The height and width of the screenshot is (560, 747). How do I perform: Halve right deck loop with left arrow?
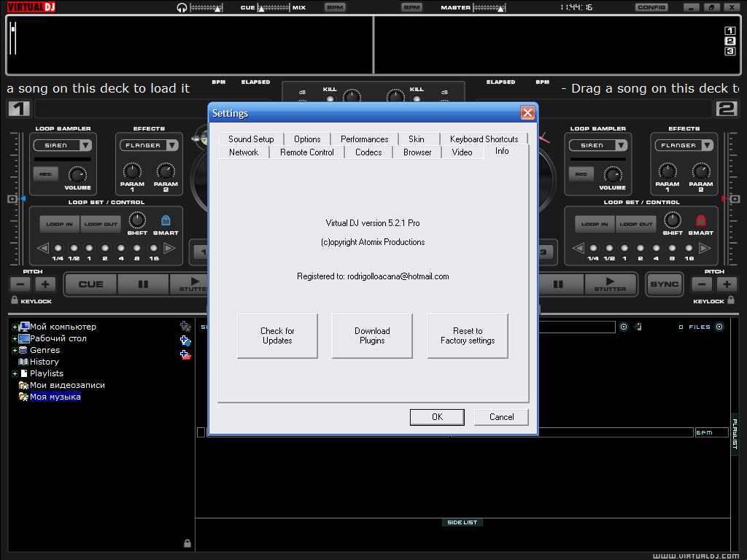(578, 248)
